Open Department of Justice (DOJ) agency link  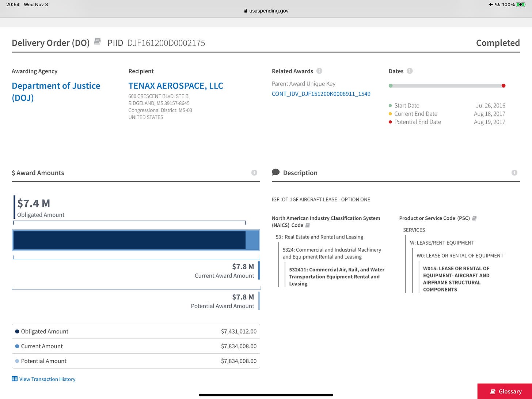(x=56, y=91)
